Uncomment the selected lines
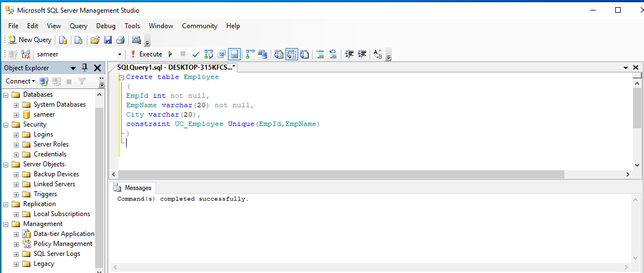This screenshot has width=644, height=273. click(333, 54)
